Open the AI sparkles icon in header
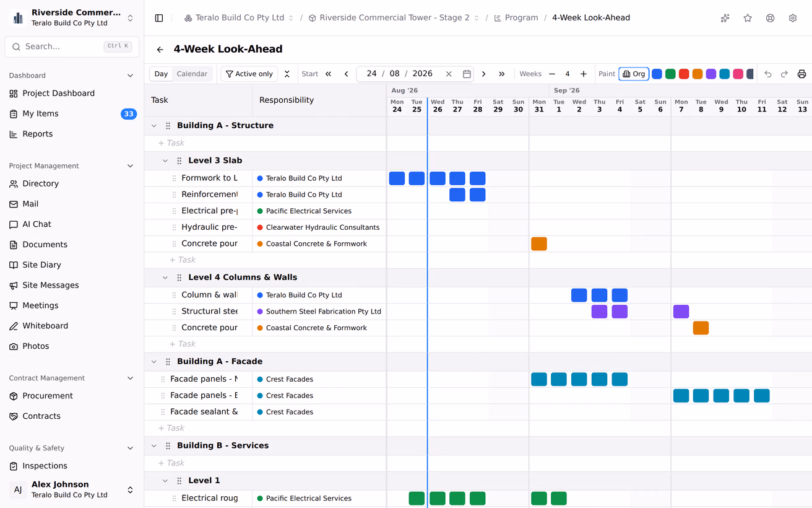This screenshot has height=508, width=812. tap(725, 18)
